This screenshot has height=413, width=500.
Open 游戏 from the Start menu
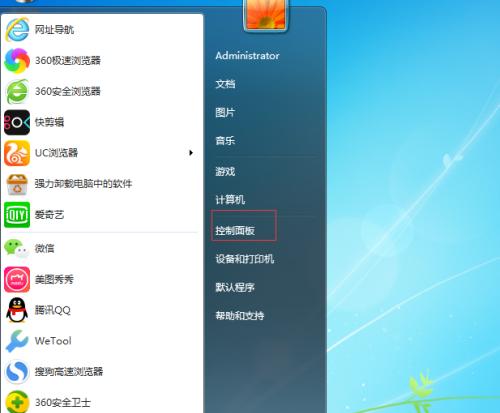225,171
